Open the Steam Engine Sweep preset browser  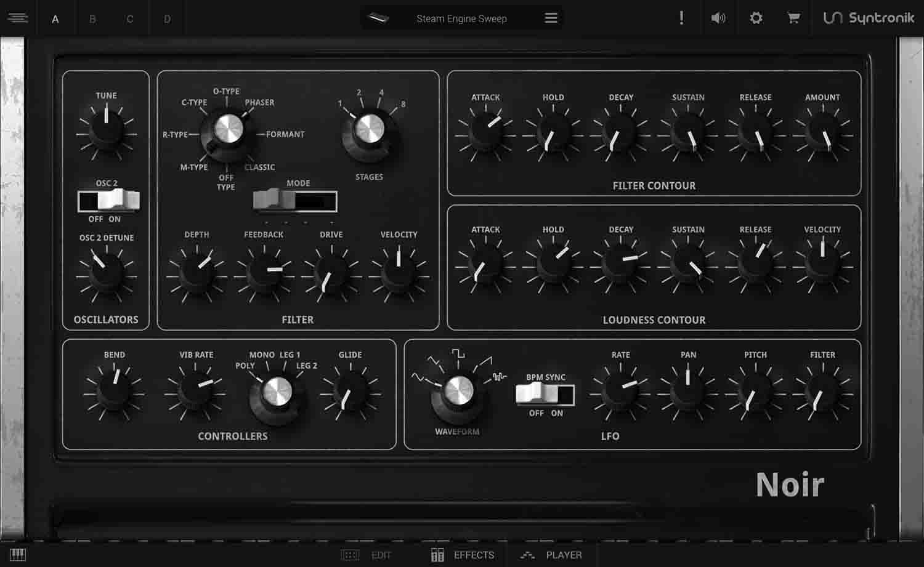click(x=461, y=18)
